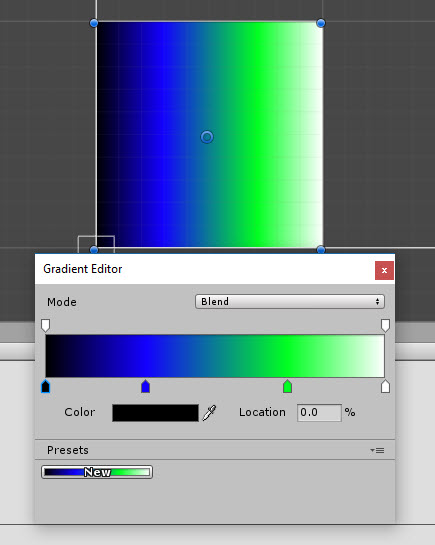Click the center pivot circle of the rectangle

[x=207, y=137]
